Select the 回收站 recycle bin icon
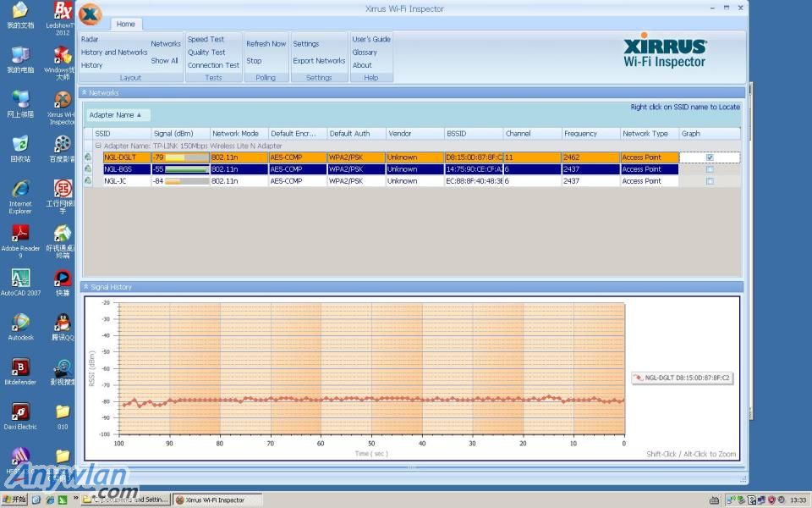812x508 pixels. pos(20,149)
